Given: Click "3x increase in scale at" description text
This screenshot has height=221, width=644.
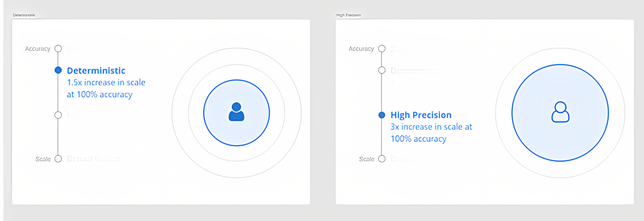Looking at the screenshot, I should point(431,127).
